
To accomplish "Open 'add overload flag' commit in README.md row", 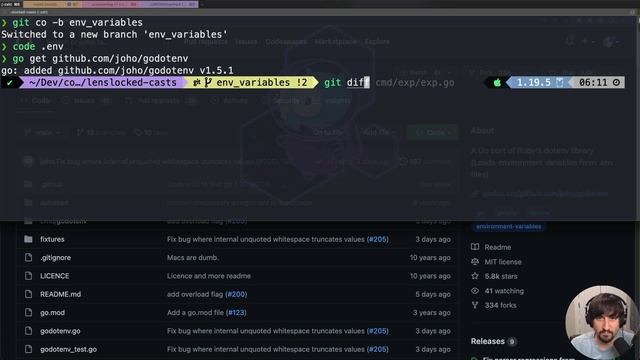I will click(195, 294).
